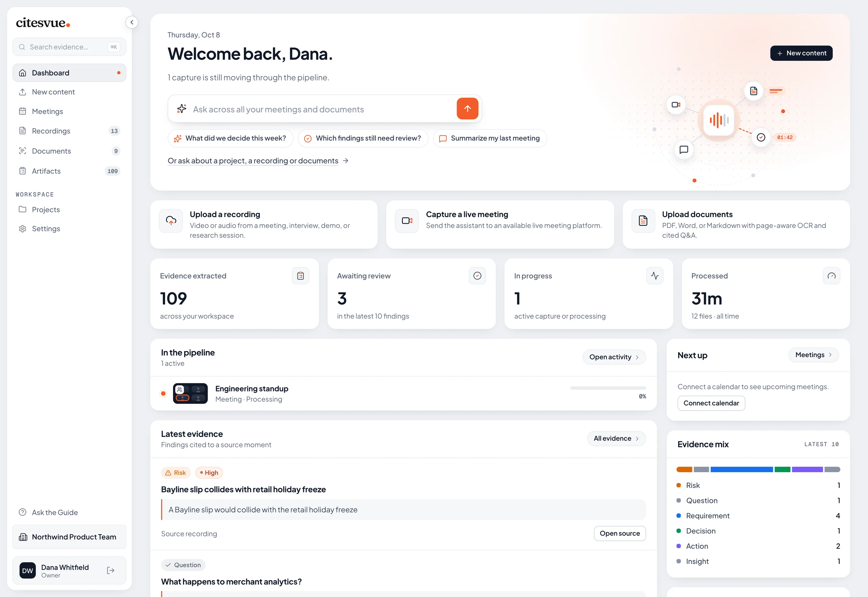Click the Capture a live meeting camera icon
Viewport: 868px width, 597px height.
407,221
